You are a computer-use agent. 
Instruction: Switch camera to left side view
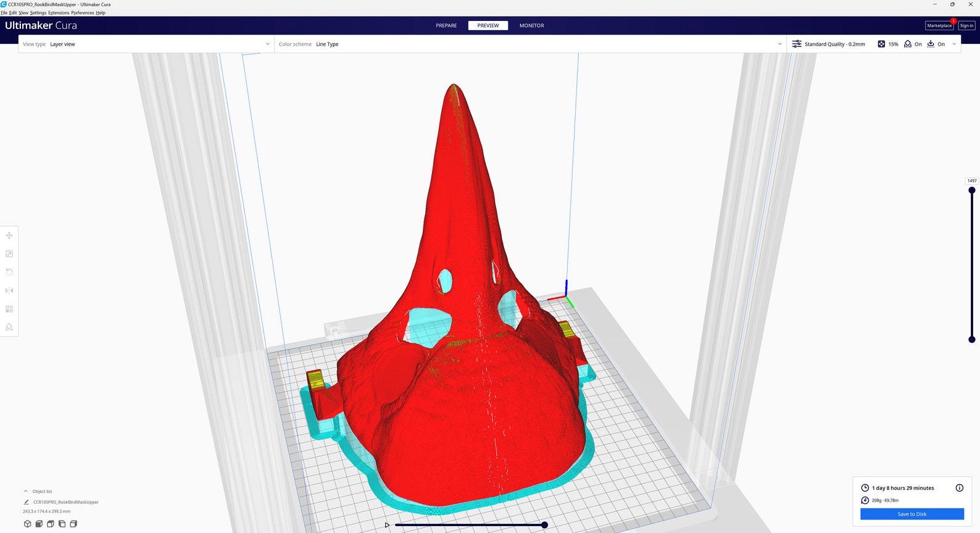[62, 524]
